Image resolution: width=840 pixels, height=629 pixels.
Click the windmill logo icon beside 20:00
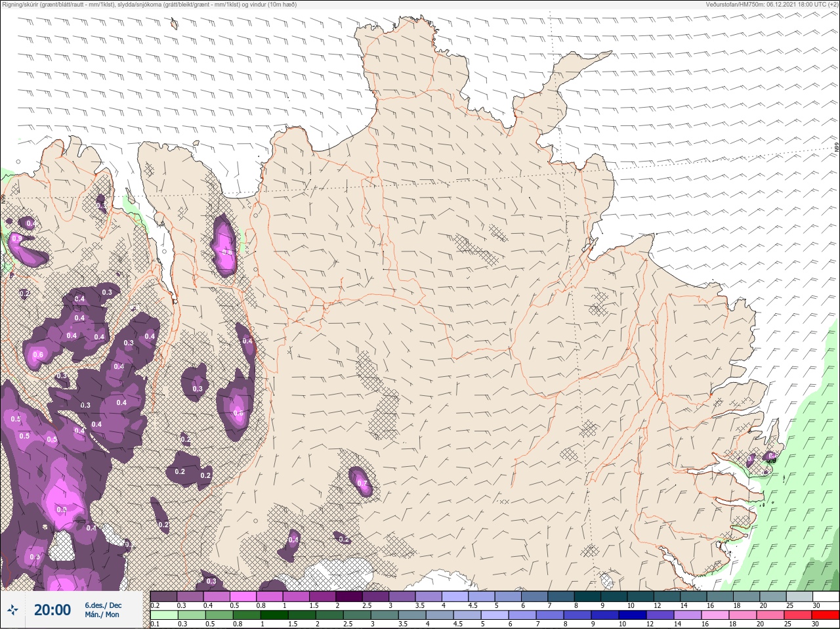tap(13, 610)
